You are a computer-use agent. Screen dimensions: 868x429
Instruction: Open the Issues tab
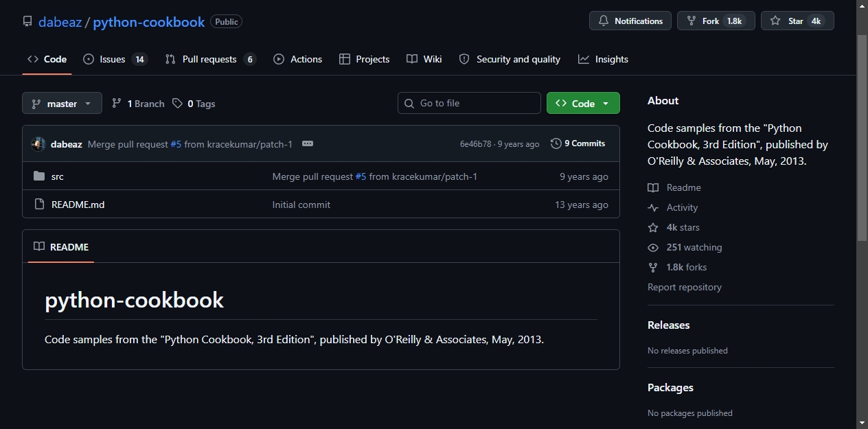[115, 59]
